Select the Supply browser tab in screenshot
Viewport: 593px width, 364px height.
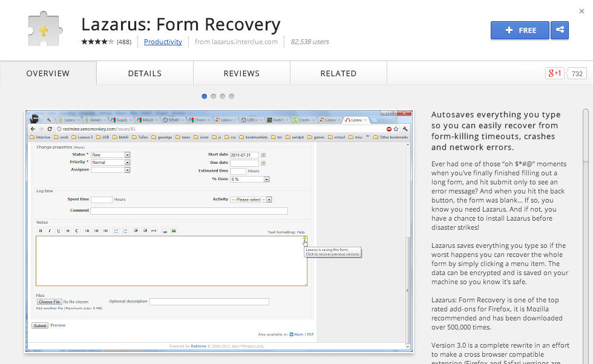(x=120, y=120)
